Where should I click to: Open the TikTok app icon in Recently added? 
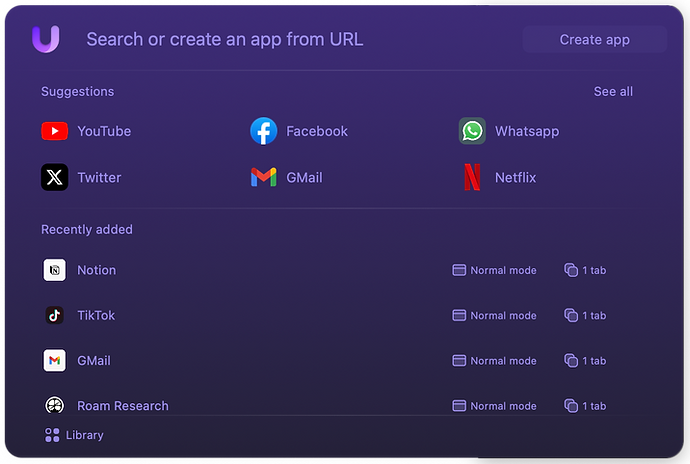pyautogui.click(x=55, y=315)
